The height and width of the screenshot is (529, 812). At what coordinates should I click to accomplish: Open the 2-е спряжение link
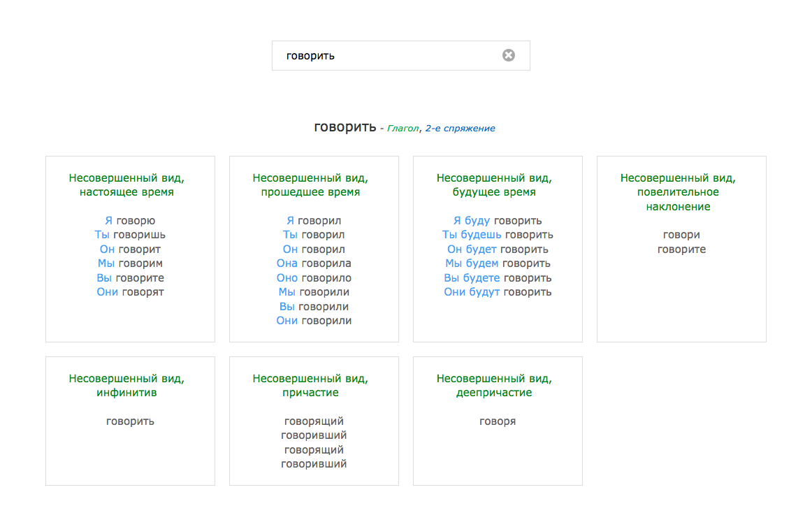pos(459,129)
